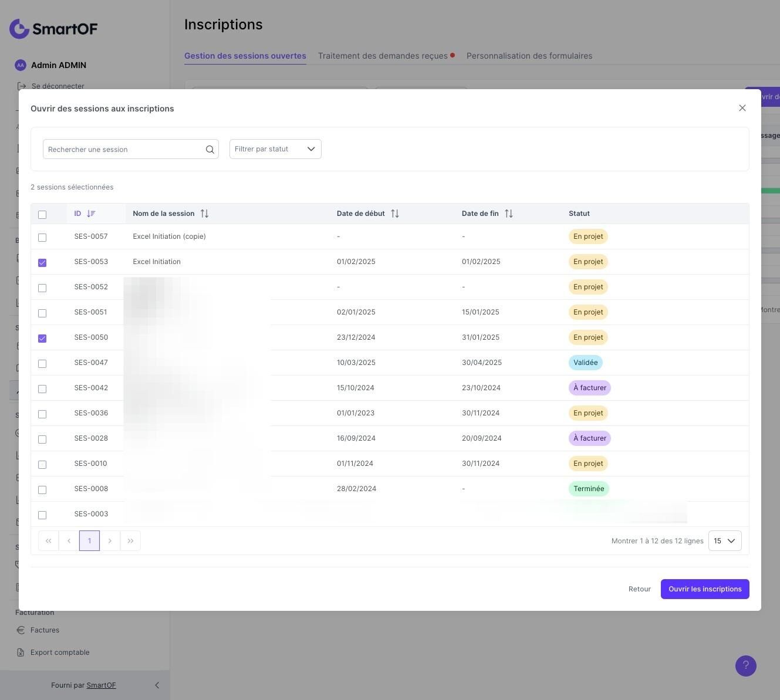Sort by ID column icon
This screenshot has height=700, width=780.
tap(91, 214)
